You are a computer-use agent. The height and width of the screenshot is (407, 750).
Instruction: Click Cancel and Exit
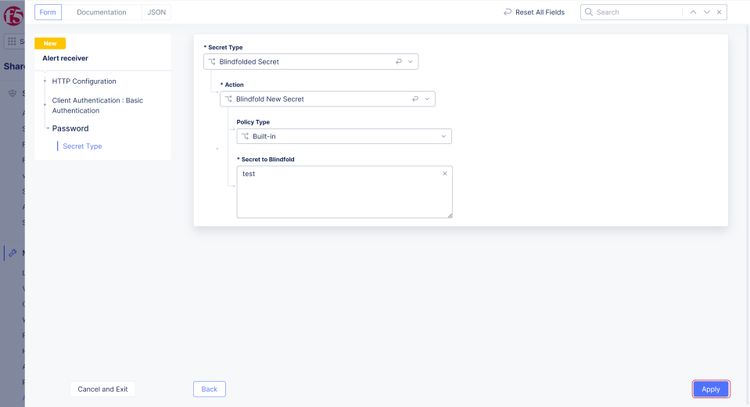103,389
